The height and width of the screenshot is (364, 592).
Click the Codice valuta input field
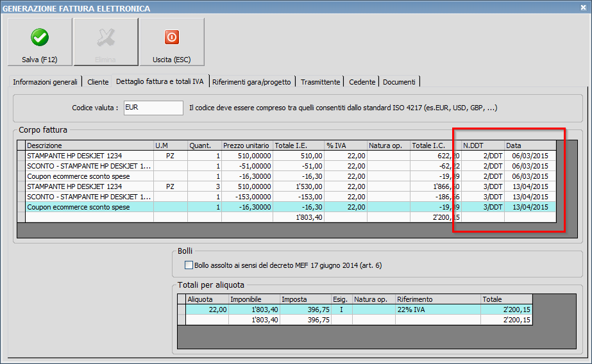click(153, 108)
